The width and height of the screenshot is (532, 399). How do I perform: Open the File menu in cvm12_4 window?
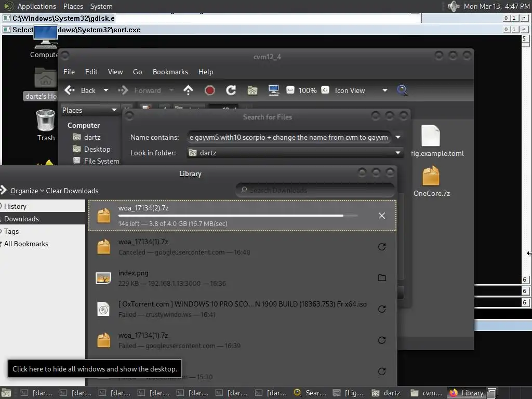pos(69,72)
